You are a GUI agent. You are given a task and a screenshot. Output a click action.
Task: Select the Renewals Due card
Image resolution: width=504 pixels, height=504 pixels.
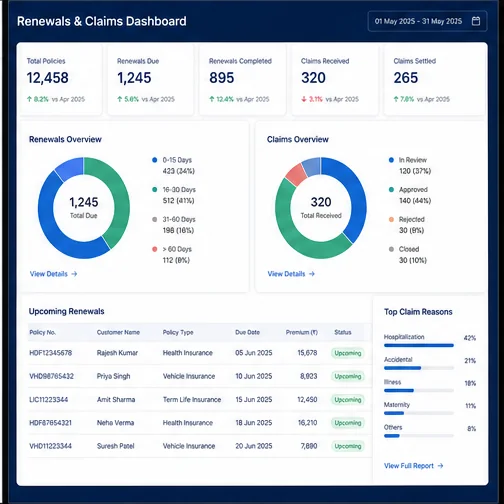(151, 80)
